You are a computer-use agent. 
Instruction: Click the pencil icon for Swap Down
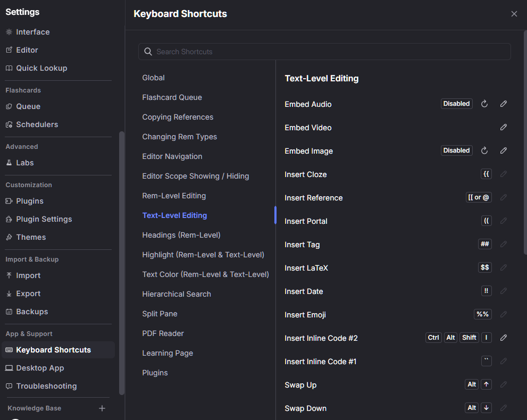pyautogui.click(x=503, y=408)
